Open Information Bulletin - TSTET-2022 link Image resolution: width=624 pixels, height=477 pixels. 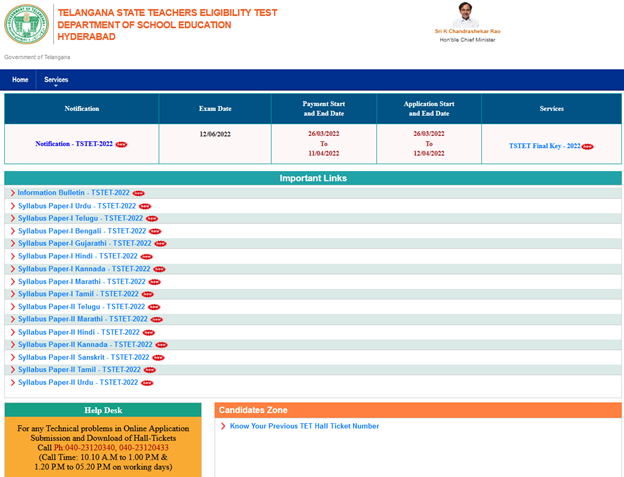73,193
